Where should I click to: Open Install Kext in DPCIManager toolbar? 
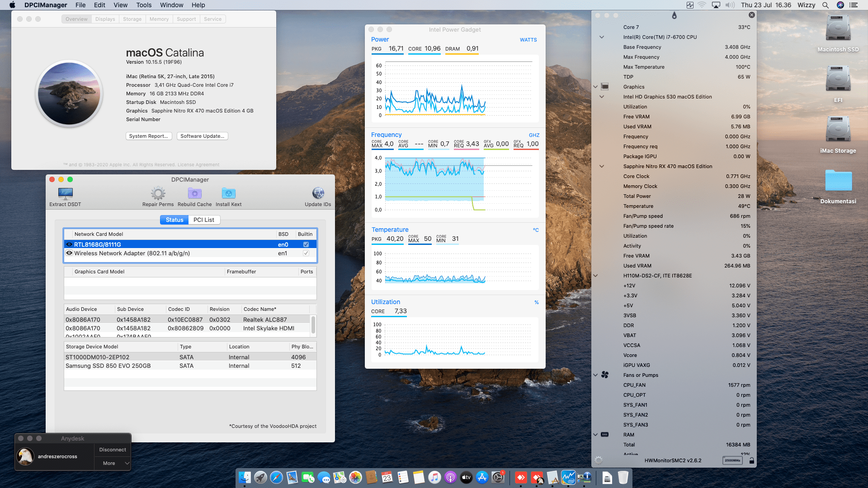coord(228,193)
